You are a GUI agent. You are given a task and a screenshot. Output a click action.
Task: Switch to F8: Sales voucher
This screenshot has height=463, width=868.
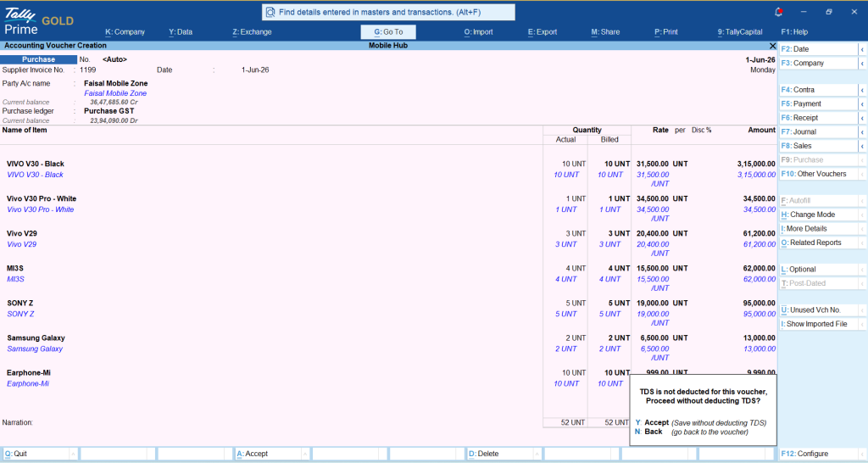pyautogui.click(x=818, y=146)
